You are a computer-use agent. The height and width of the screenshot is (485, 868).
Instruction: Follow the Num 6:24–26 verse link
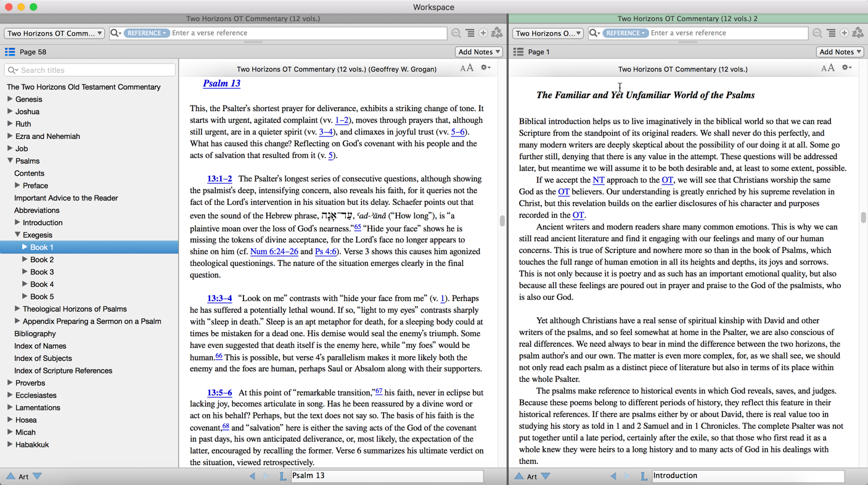coord(274,251)
